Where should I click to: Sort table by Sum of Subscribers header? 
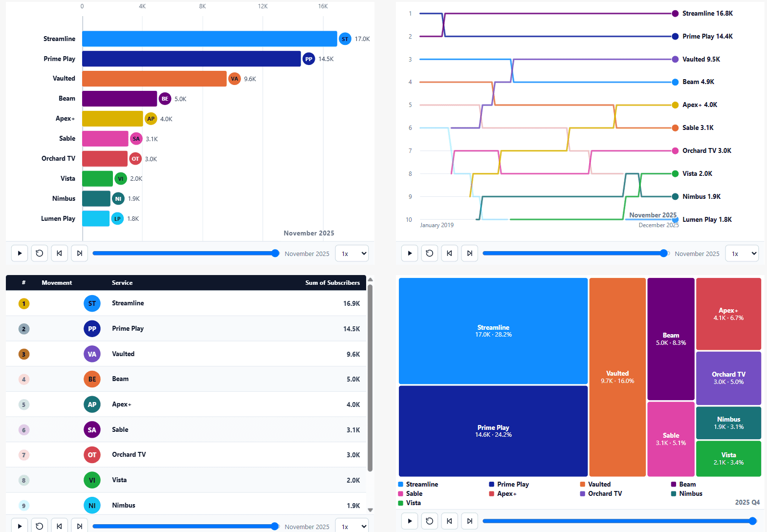click(332, 282)
